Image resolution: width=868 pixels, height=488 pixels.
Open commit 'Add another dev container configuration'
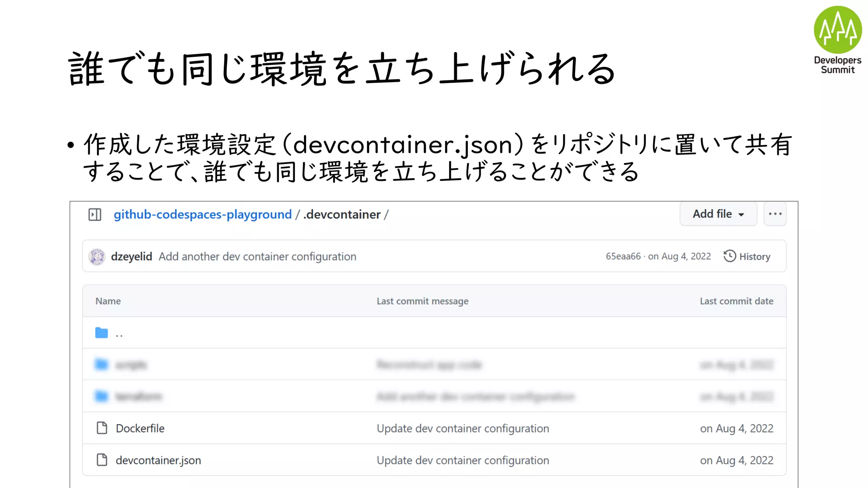[257, 257]
